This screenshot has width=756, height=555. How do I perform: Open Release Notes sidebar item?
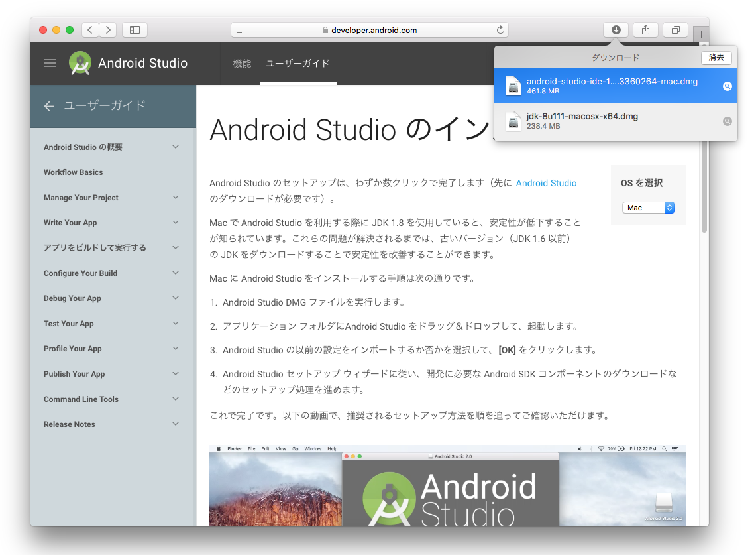70,424
